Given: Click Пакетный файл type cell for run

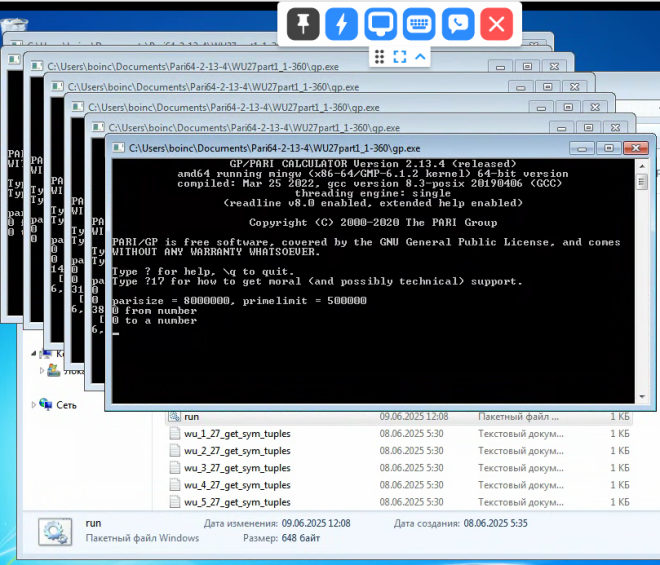Looking at the screenshot, I should click(519, 417).
